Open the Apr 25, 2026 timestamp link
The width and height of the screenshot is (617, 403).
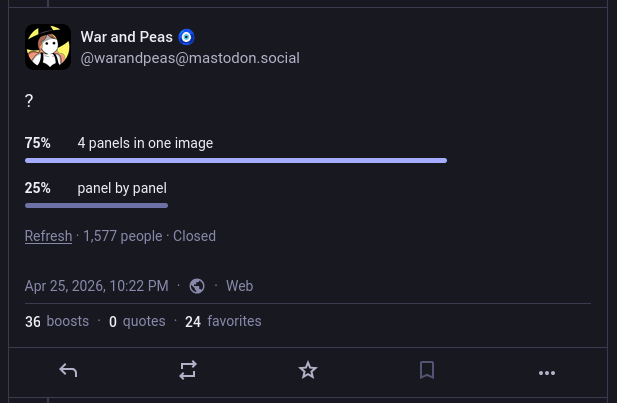[x=96, y=286]
